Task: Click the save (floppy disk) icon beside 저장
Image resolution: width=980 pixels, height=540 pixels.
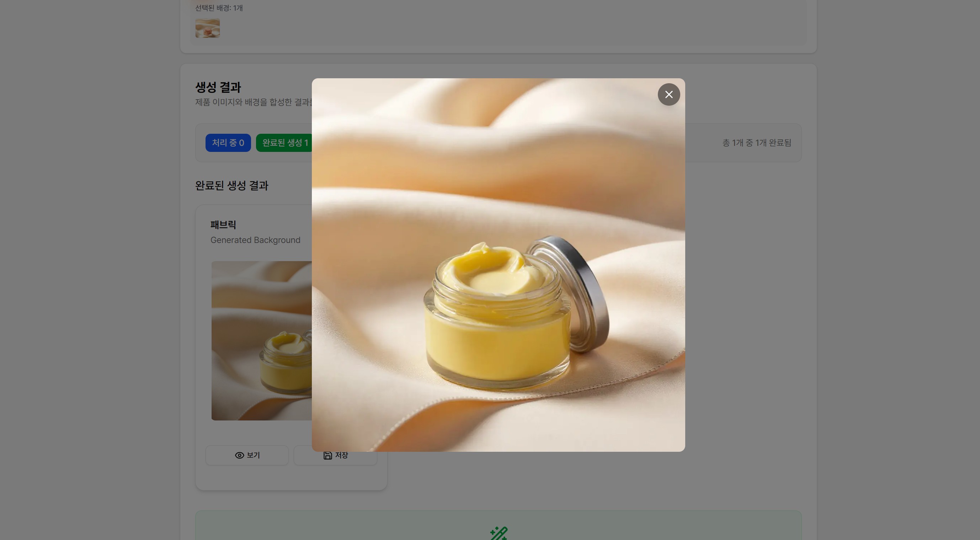Action: pyautogui.click(x=327, y=455)
